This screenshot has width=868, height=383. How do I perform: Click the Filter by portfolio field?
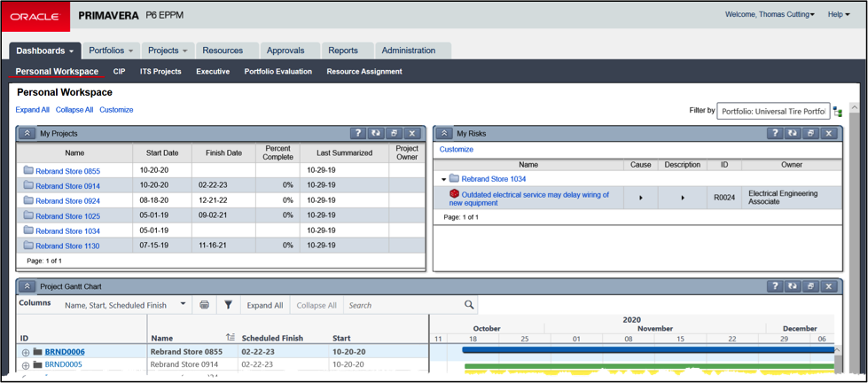[x=773, y=111]
